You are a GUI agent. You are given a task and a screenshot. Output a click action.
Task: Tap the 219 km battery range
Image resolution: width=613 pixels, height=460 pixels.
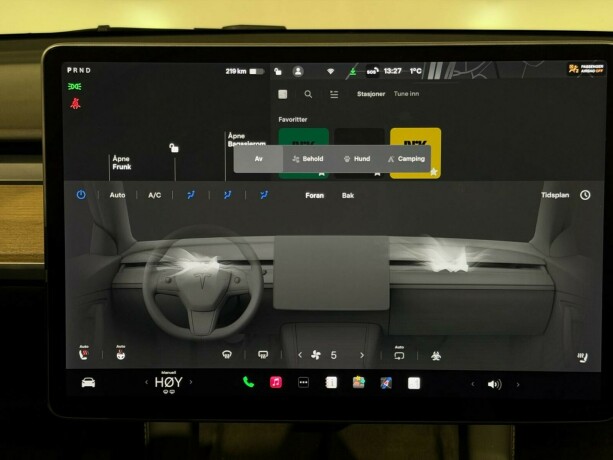point(236,71)
